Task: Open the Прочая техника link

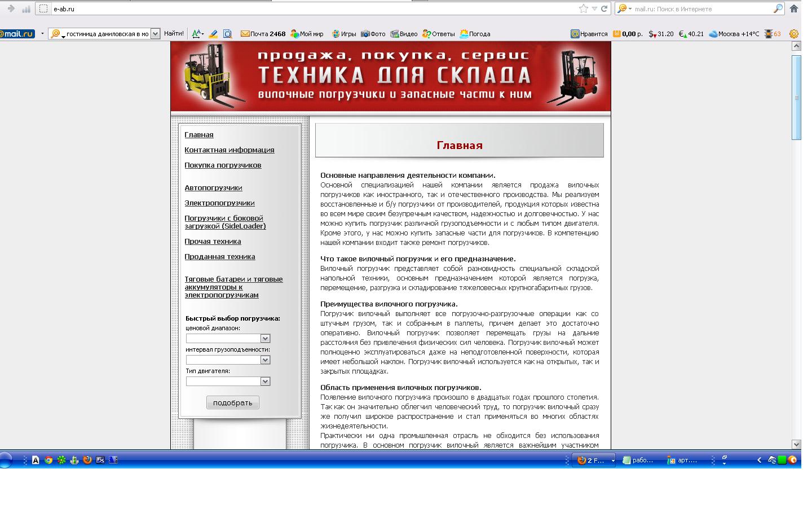Action: coord(213,242)
